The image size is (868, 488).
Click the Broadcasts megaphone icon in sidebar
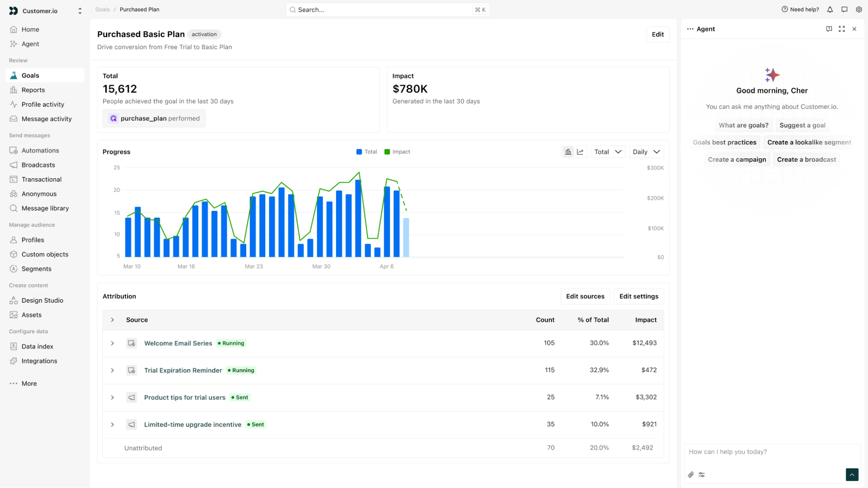click(13, 165)
